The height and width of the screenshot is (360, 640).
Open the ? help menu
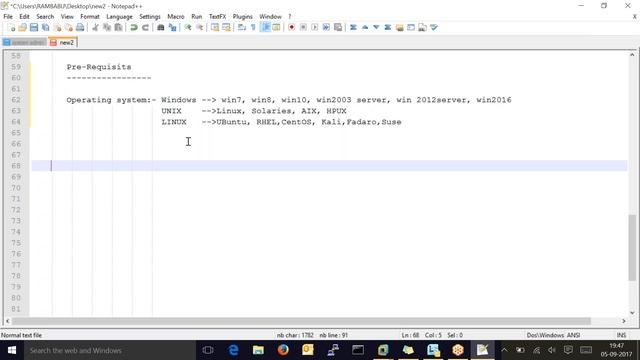[x=289, y=17]
